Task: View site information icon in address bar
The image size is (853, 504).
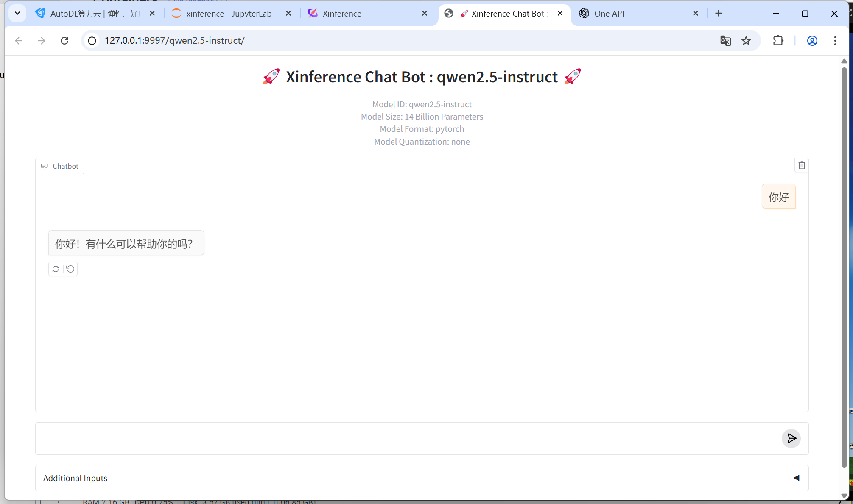Action: 92,41
